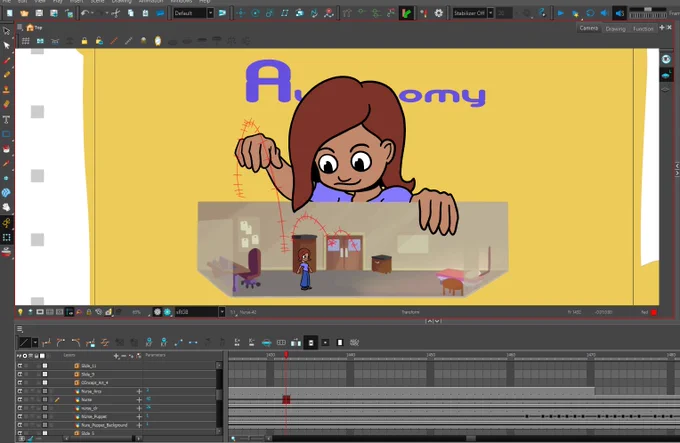Click the Cut scissors icon
Viewport: 680px width, 443px height.
[x=115, y=13]
